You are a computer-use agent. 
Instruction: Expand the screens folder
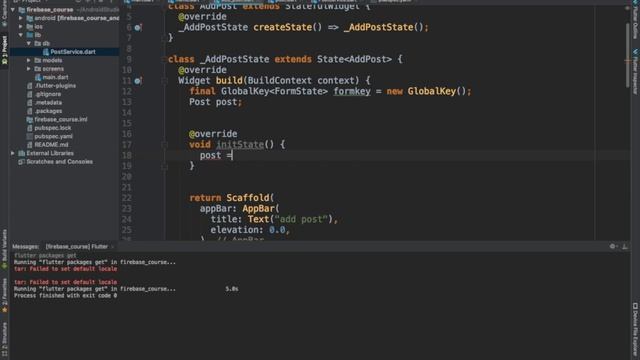tap(29, 69)
